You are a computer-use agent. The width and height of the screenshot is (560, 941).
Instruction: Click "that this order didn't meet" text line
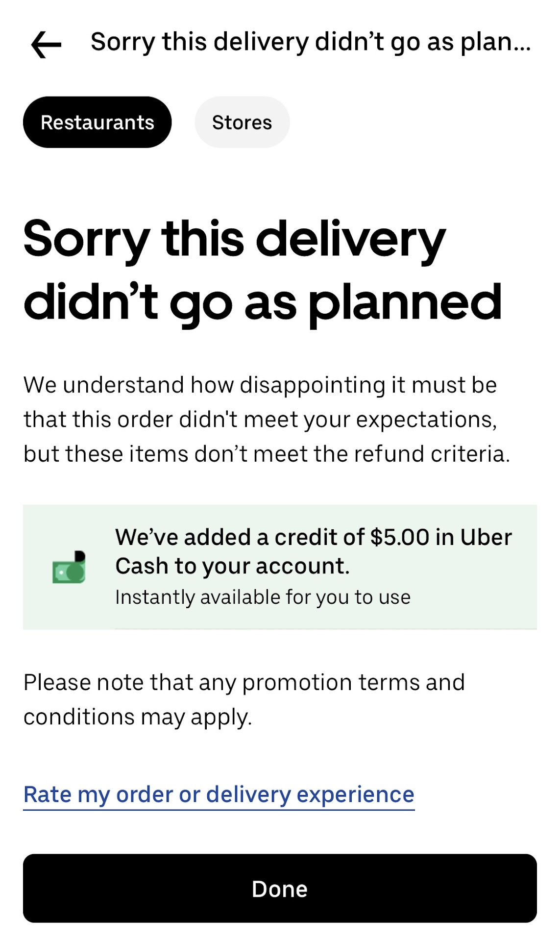[260, 420]
